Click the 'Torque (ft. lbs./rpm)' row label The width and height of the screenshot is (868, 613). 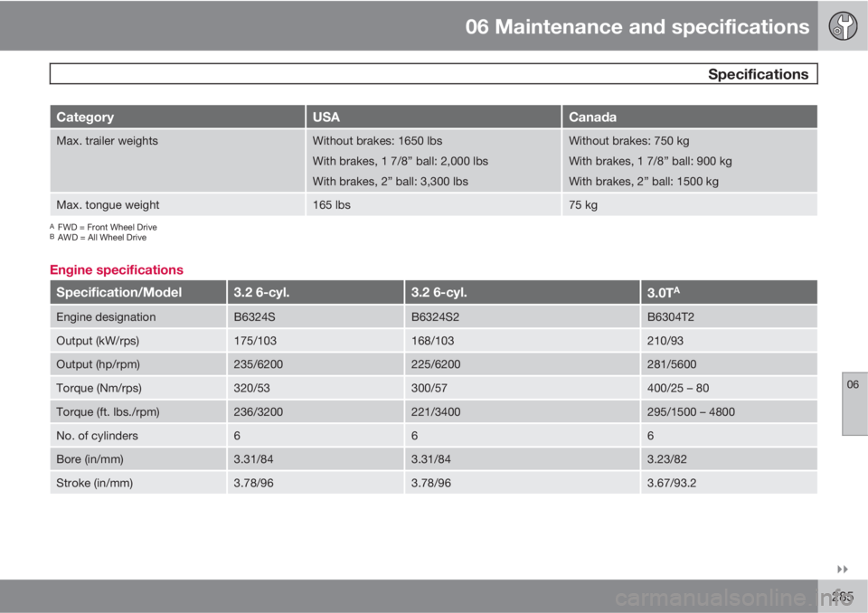coord(108,412)
